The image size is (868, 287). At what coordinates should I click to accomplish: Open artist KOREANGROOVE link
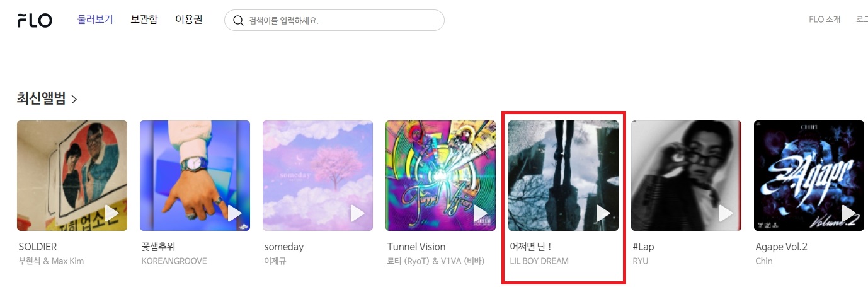coord(174,261)
